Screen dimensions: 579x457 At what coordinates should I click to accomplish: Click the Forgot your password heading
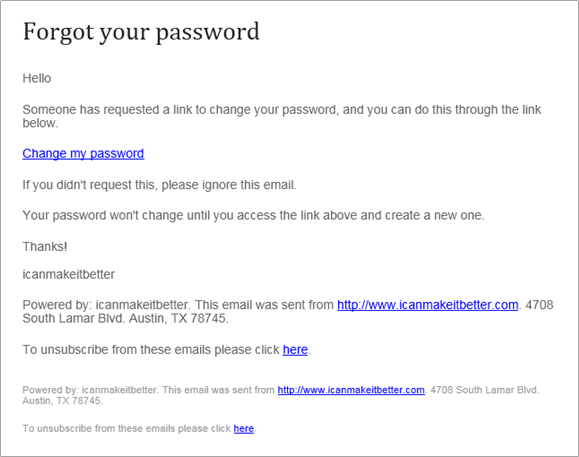[x=141, y=32]
